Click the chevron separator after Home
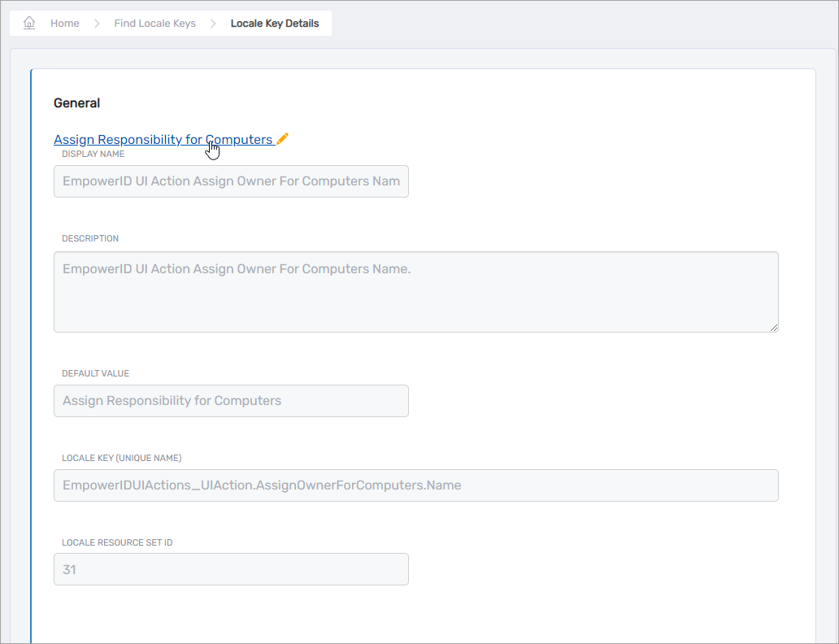The height and width of the screenshot is (644, 839). coord(96,24)
